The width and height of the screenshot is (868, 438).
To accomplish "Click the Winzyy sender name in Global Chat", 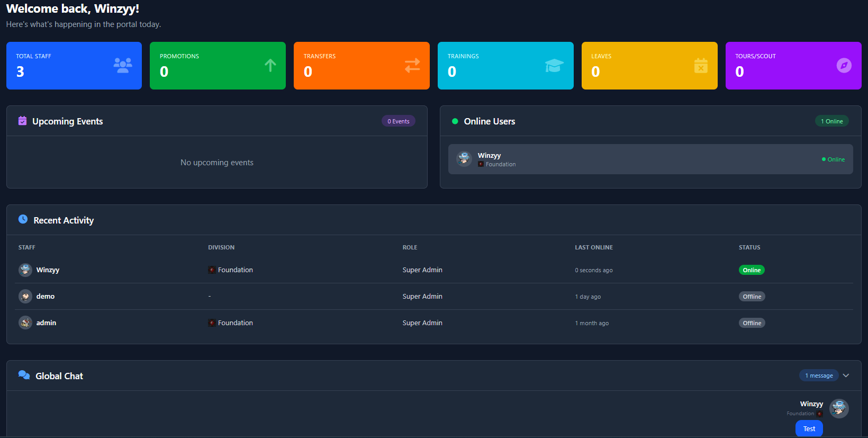I will (811, 404).
